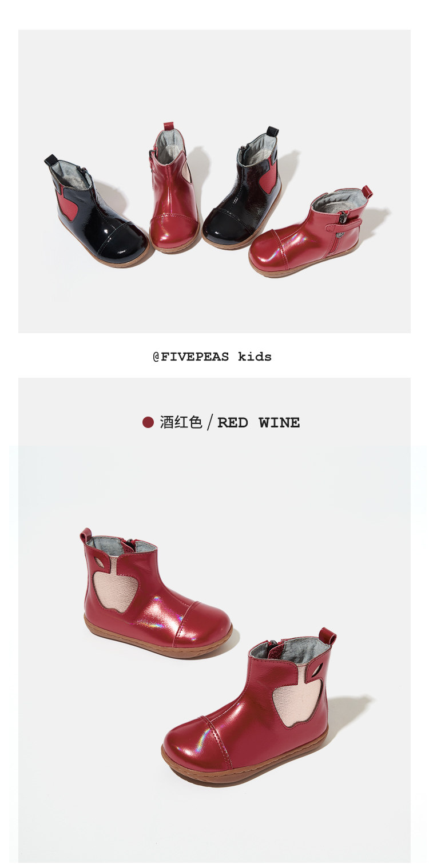429x868 pixels.
Task: Click the red pull loop on lower-right boot
Action: (327, 636)
